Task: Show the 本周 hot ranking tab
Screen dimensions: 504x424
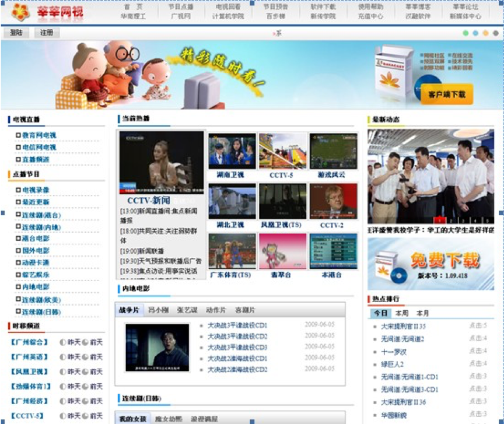Action: pyautogui.click(x=402, y=313)
